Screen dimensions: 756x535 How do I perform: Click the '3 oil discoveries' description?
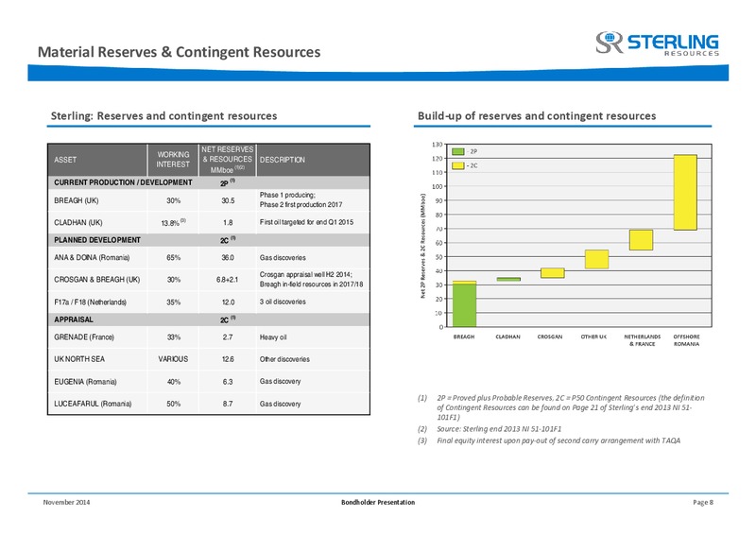[283, 302]
